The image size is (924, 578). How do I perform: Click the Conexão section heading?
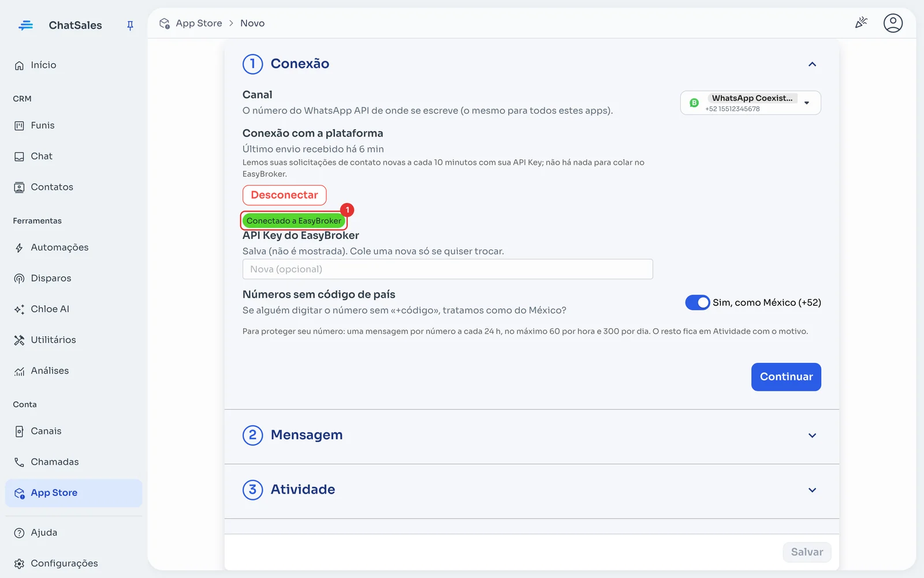pyautogui.click(x=300, y=64)
